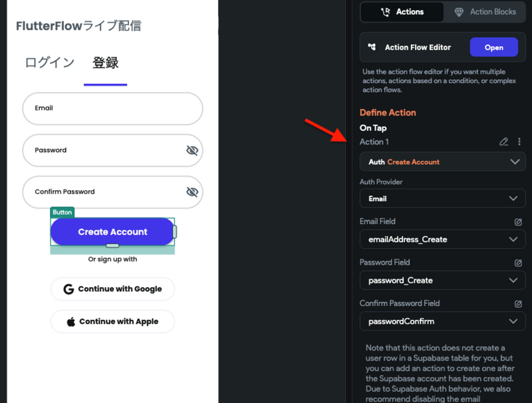Screen dimensions: 532x403
Task: Open Action 1 three-dot options menu
Action: [x=519, y=142]
